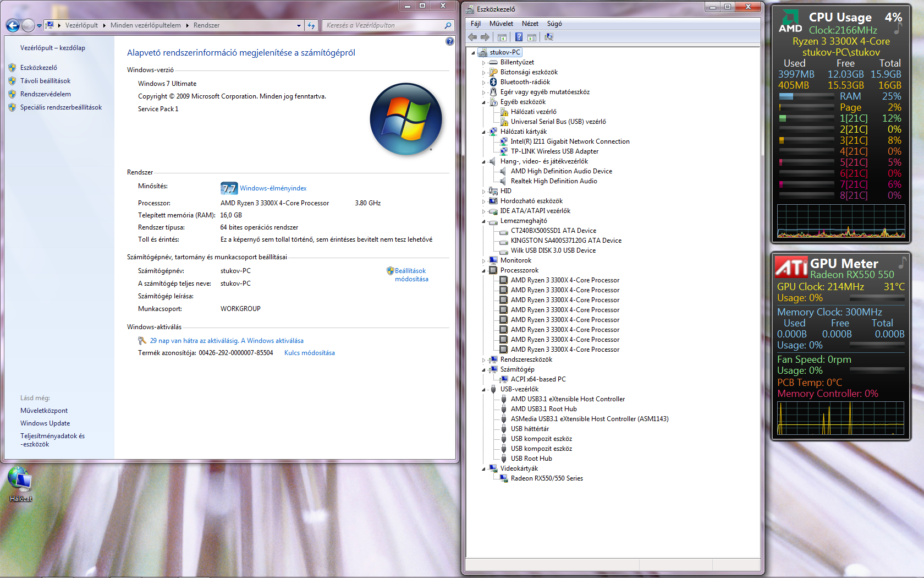
Task: Collapse the Videokártyák node
Action: pos(484,469)
